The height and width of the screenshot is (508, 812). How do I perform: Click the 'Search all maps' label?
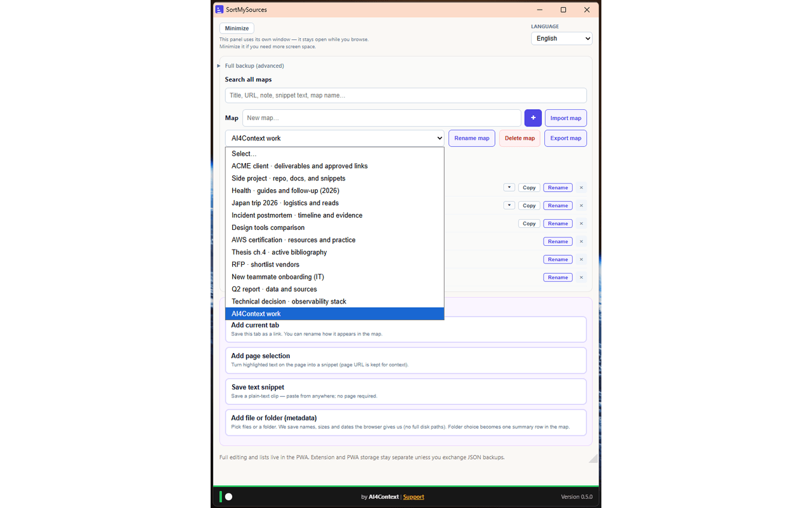coord(248,79)
